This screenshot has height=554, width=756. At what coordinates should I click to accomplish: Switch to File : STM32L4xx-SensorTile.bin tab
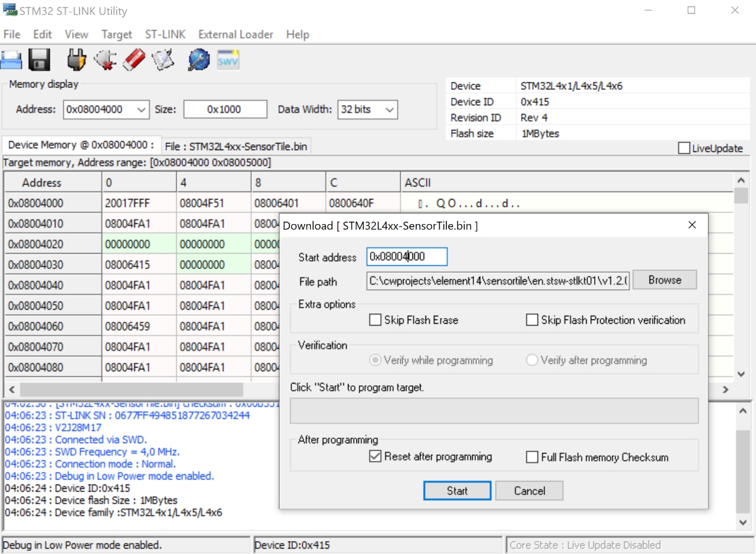point(236,147)
